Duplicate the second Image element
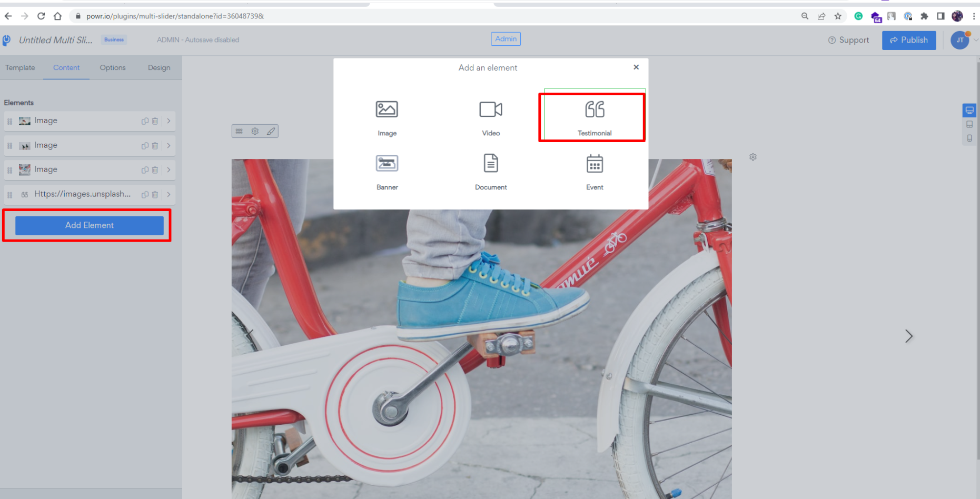 (145, 146)
